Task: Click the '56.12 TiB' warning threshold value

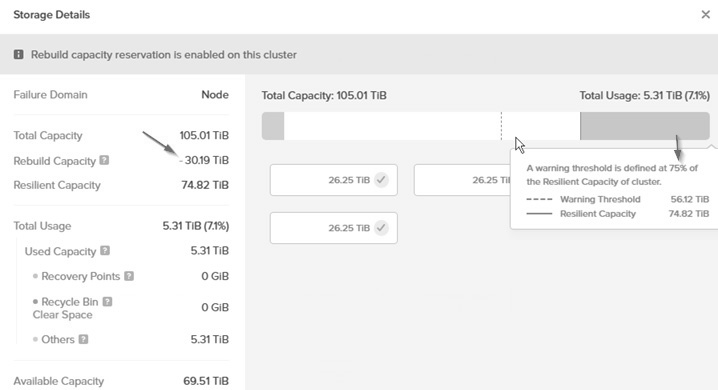Action: point(690,199)
